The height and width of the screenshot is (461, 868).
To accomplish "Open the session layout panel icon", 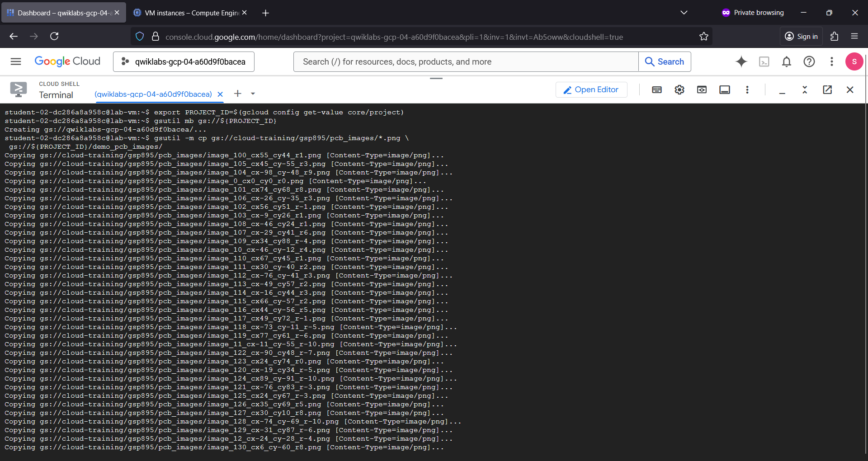I will (x=725, y=89).
